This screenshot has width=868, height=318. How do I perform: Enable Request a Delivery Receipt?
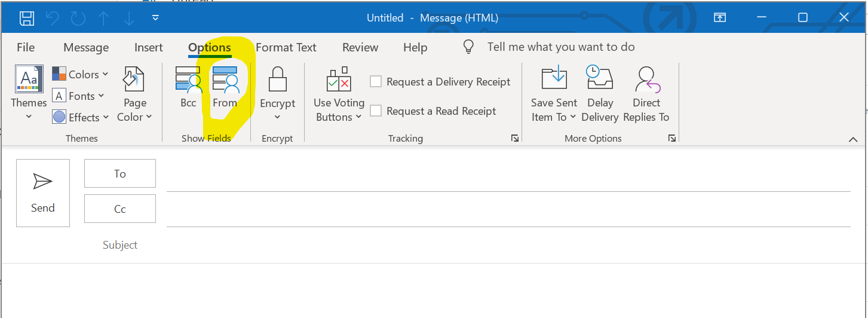coord(376,82)
